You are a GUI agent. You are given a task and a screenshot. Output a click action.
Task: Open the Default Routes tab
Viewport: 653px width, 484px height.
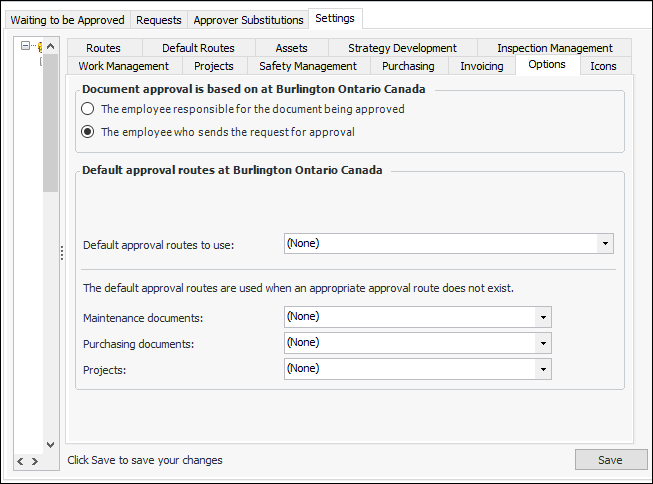tap(198, 48)
